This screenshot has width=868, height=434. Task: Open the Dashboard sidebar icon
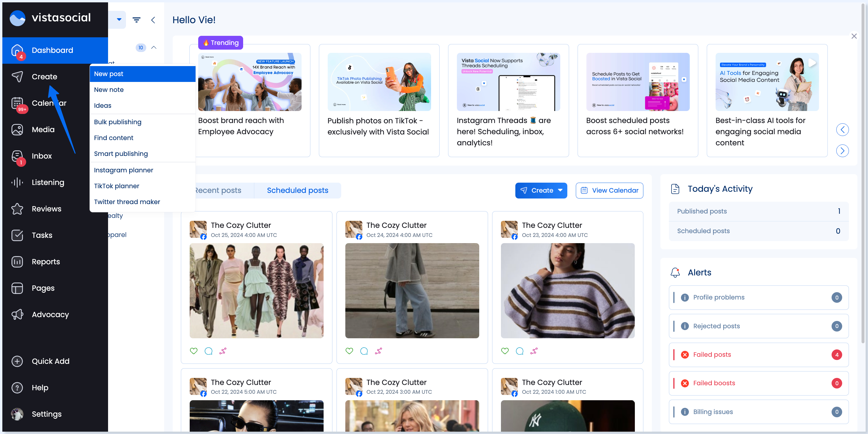(17, 50)
